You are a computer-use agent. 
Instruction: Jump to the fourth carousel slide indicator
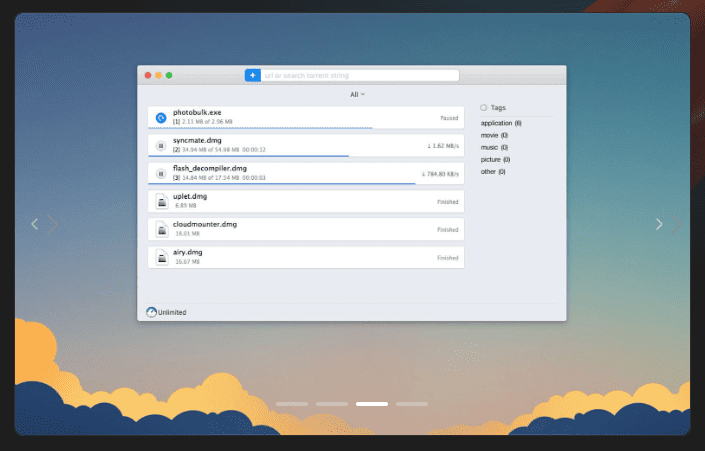(412, 404)
